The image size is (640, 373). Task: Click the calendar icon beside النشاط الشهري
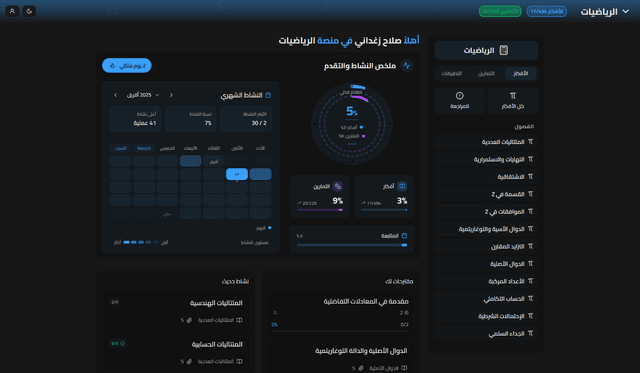(x=268, y=95)
